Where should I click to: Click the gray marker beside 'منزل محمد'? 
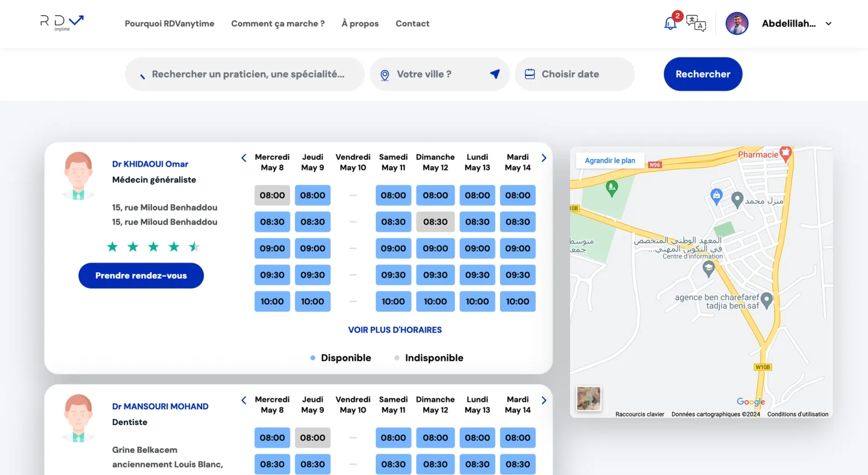pyautogui.click(x=737, y=200)
